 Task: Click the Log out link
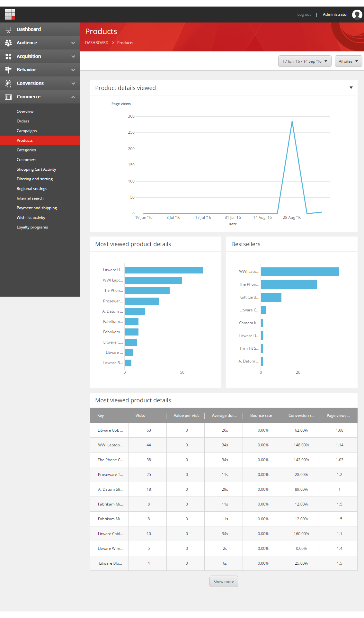[304, 14]
